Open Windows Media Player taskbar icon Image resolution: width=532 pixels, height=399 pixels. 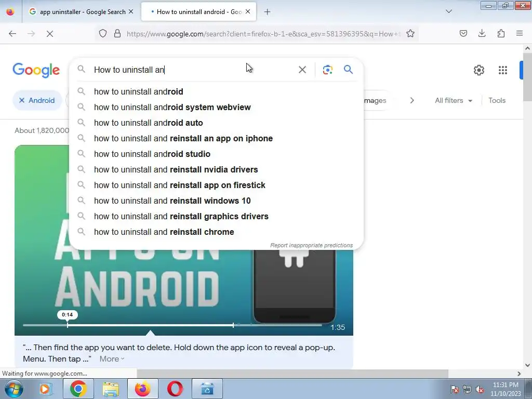coord(46,389)
